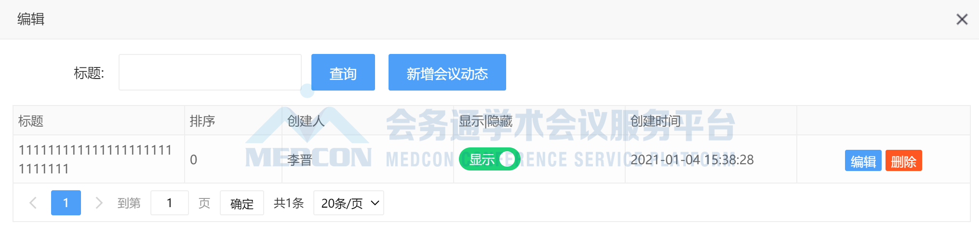The width and height of the screenshot is (980, 250).
Task: Click the jump-to-page number input
Action: point(169,203)
